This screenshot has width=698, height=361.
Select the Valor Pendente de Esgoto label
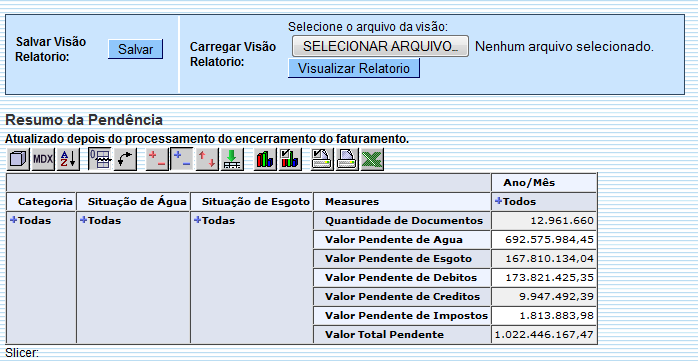[x=402, y=259]
